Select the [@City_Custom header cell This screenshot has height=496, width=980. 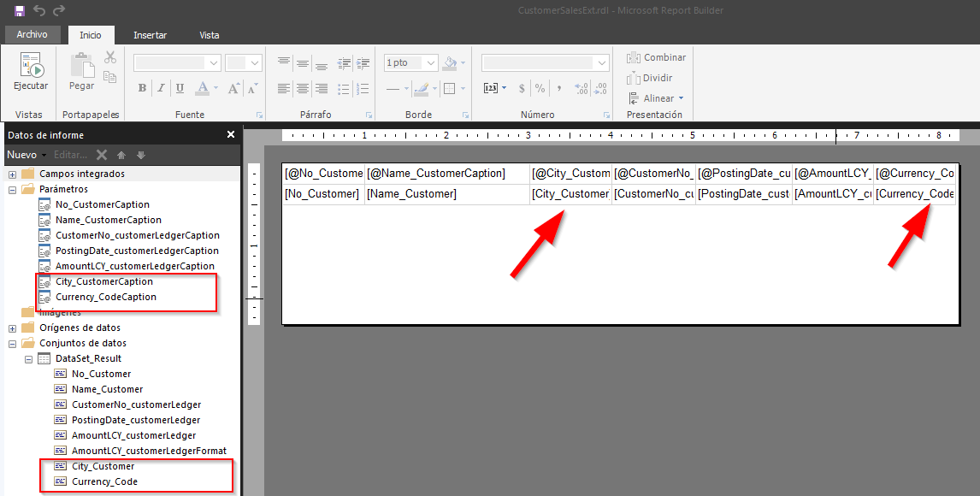570,174
